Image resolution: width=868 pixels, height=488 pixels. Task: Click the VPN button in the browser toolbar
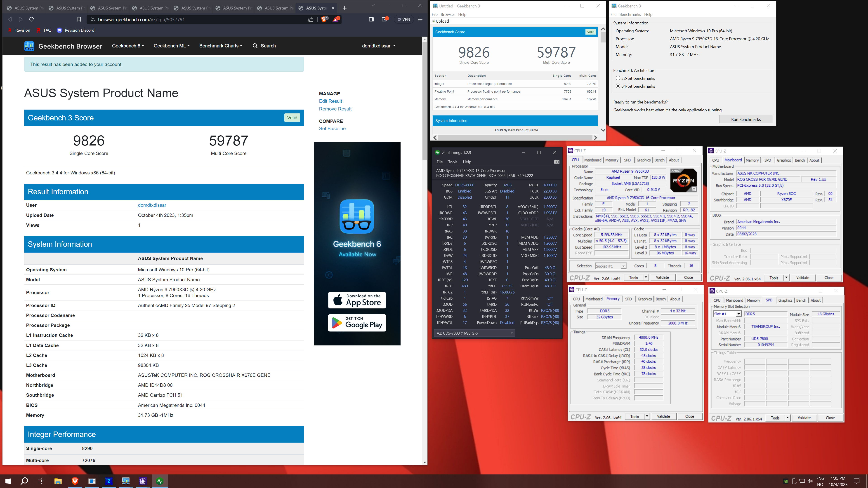tap(404, 19)
